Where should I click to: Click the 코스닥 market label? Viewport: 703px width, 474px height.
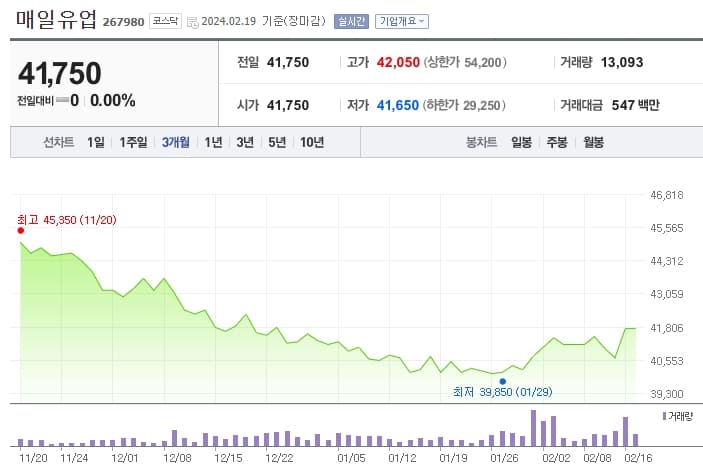[165, 21]
